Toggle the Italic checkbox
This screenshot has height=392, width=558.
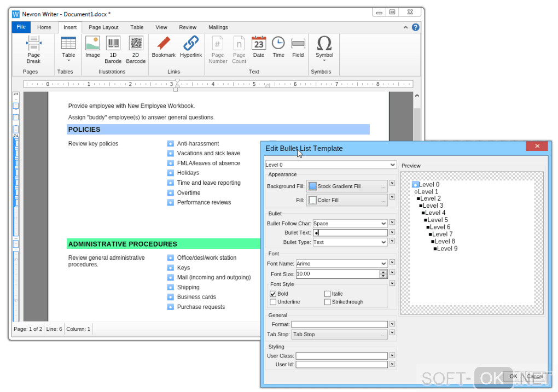[327, 294]
